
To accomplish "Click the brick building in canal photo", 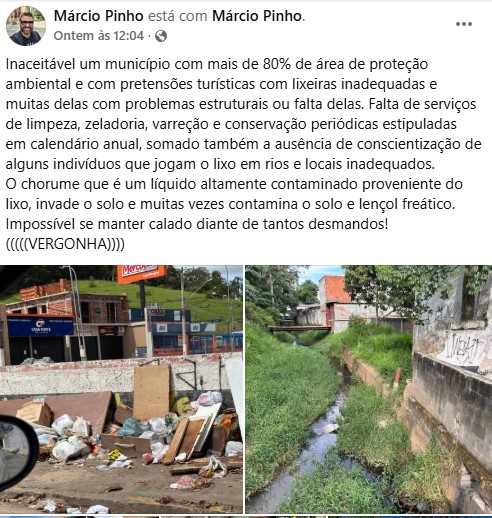I will point(334,302).
